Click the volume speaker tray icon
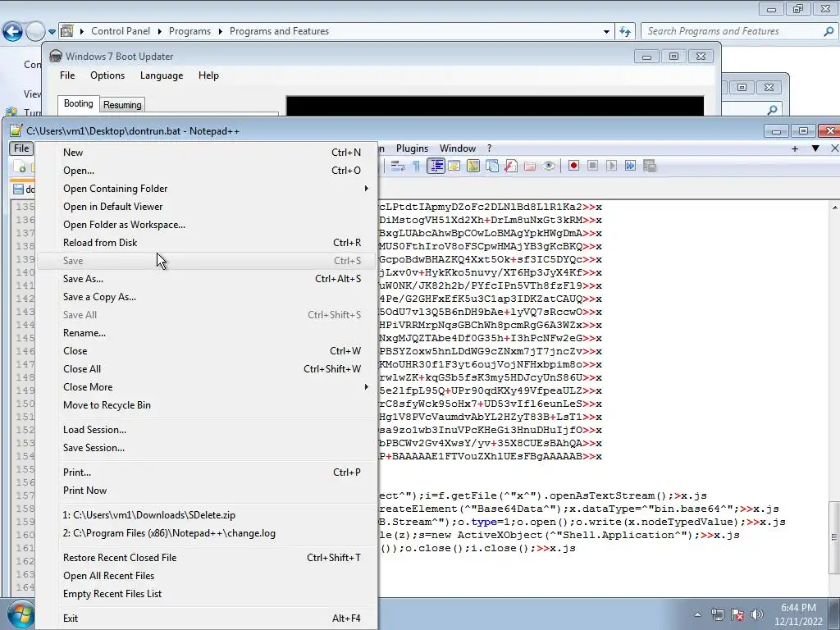Viewport: 840px width, 630px height. coord(756,614)
